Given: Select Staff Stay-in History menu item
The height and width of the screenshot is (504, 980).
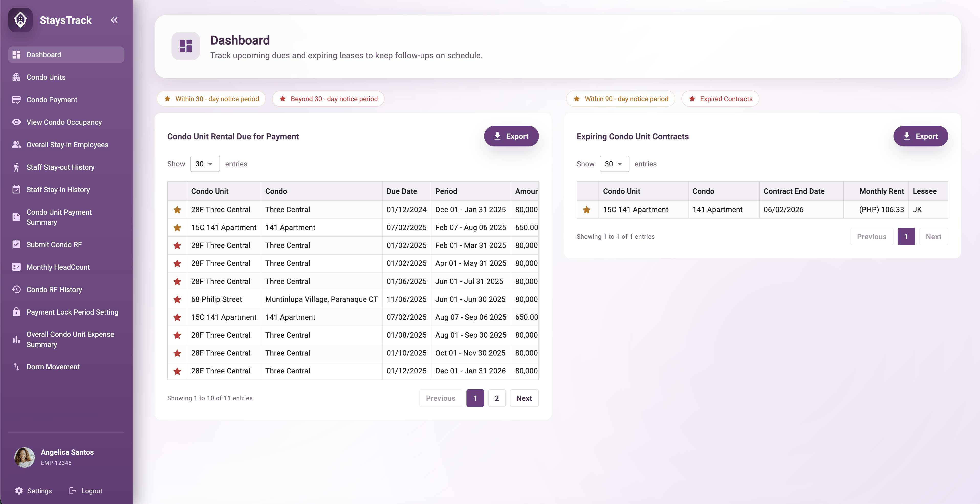Looking at the screenshot, I should click(66, 190).
